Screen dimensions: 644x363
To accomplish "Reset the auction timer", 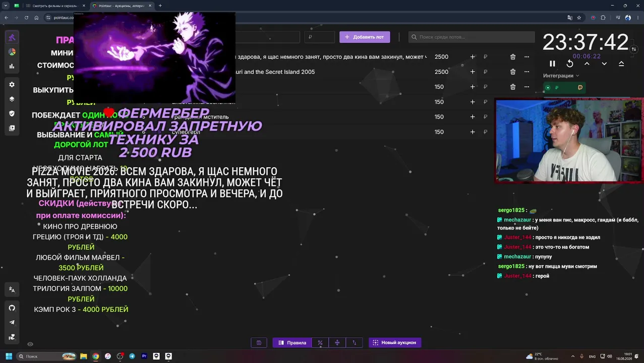I will coord(569,64).
